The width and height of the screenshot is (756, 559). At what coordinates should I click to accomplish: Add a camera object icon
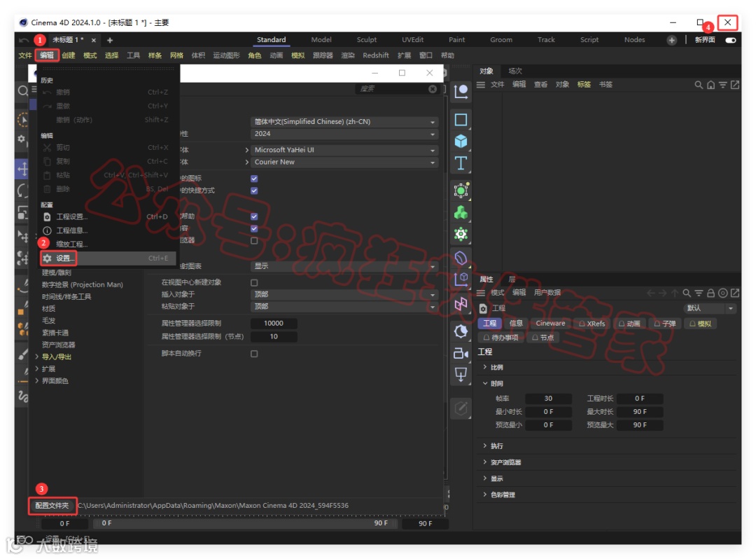click(x=461, y=354)
